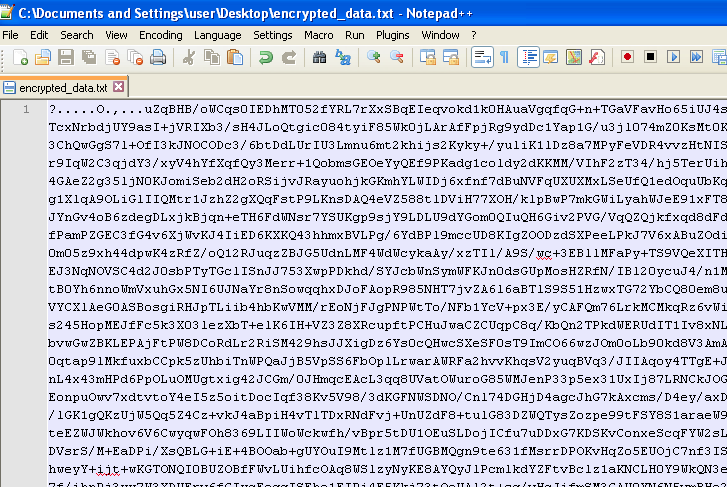Save all documents with Save All icon
Image resolution: width=727 pixels, height=487 pixels.
pyautogui.click(x=89, y=58)
